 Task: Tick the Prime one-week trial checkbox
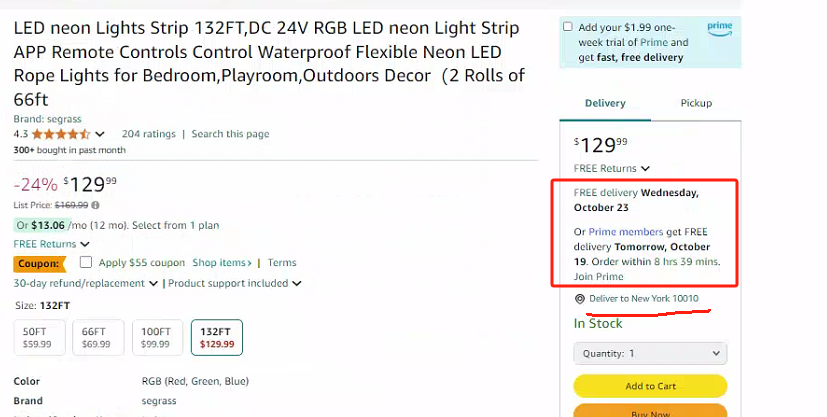[x=568, y=27]
